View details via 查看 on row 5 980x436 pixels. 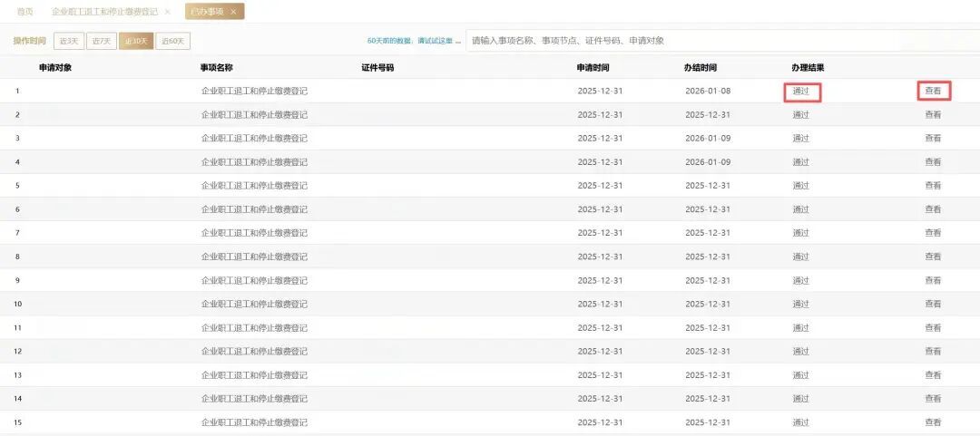933,186
